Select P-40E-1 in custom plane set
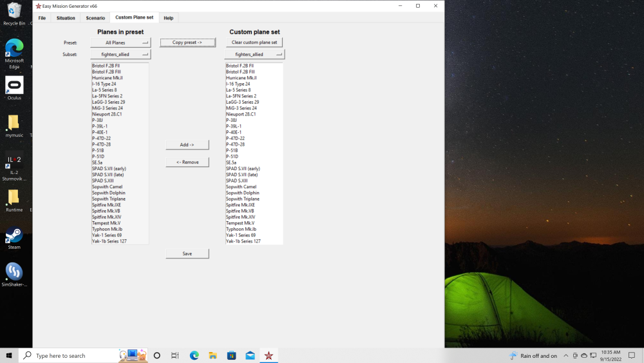 coord(234,132)
